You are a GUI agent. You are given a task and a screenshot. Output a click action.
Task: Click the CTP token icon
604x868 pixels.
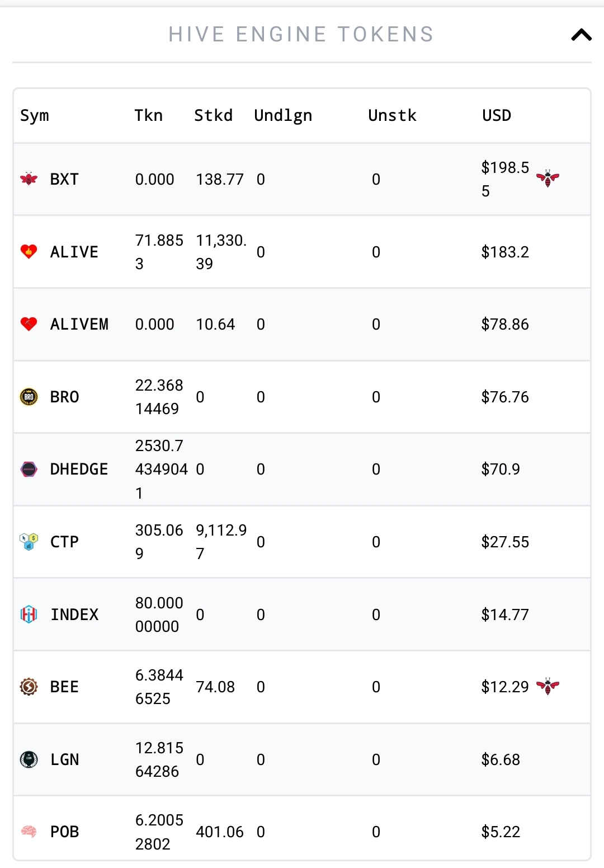click(29, 542)
